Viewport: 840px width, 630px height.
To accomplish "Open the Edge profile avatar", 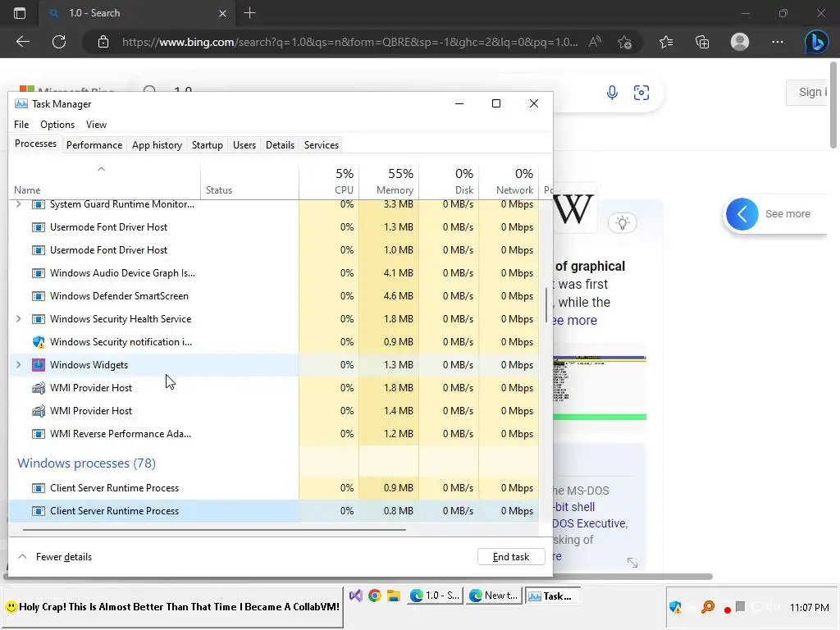I will (x=740, y=42).
